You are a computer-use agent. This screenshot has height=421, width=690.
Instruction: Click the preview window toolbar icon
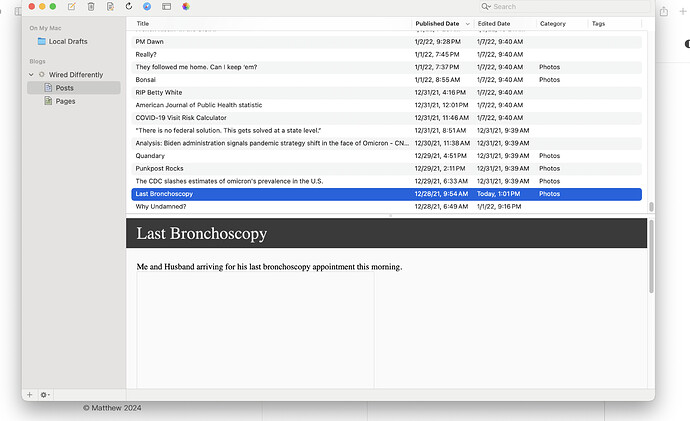[x=166, y=7]
